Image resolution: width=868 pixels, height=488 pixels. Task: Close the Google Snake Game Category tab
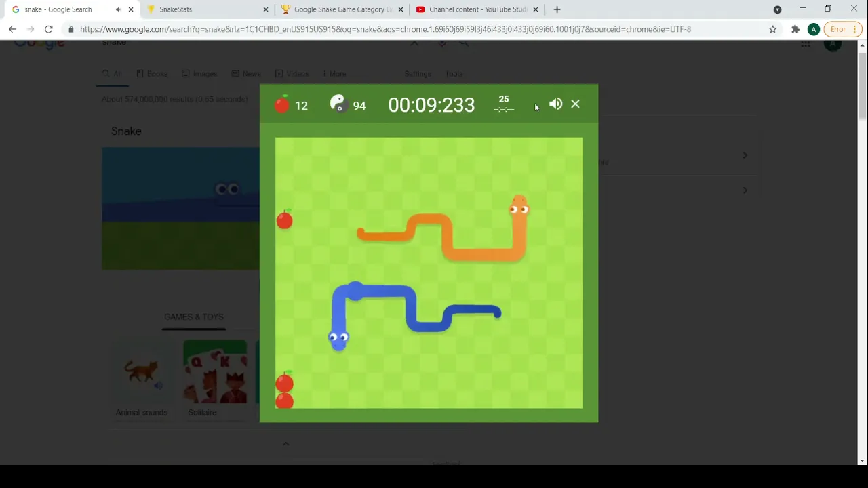coord(401,9)
